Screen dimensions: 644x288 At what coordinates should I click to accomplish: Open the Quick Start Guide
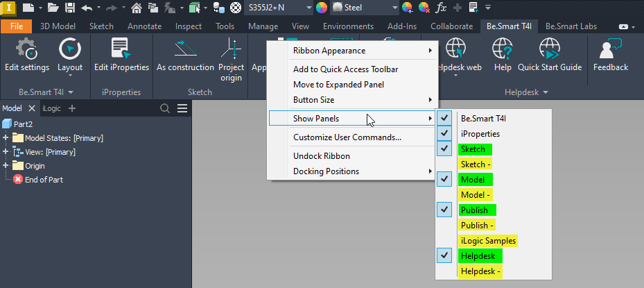coord(549,50)
